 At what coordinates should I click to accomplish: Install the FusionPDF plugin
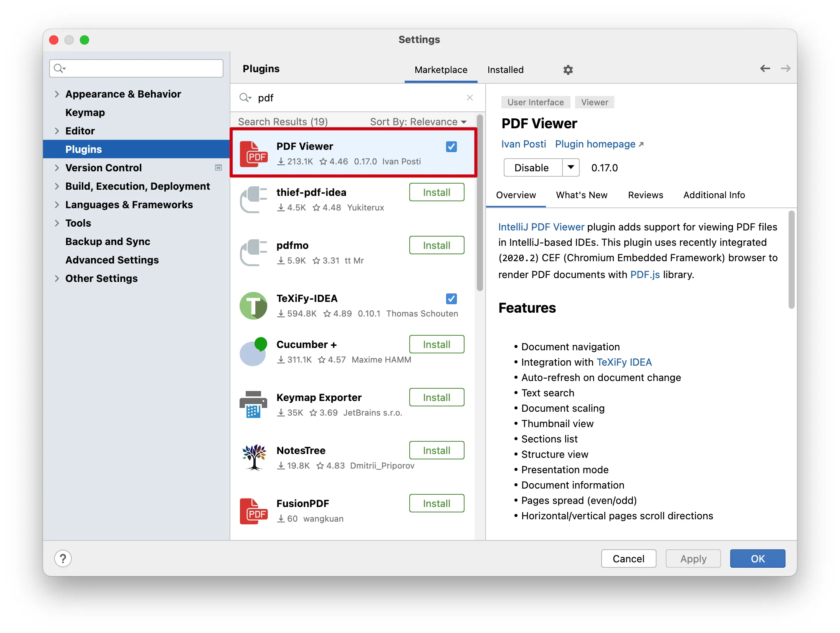click(437, 503)
